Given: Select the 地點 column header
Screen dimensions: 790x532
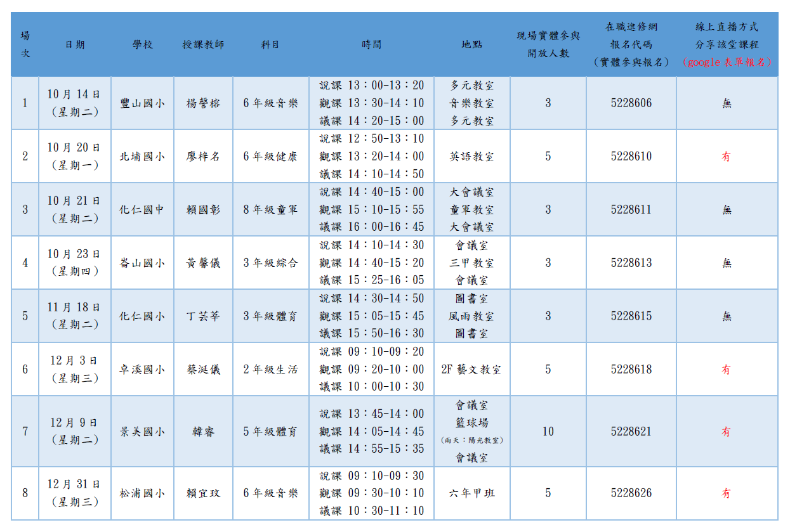Looking at the screenshot, I should [471, 44].
